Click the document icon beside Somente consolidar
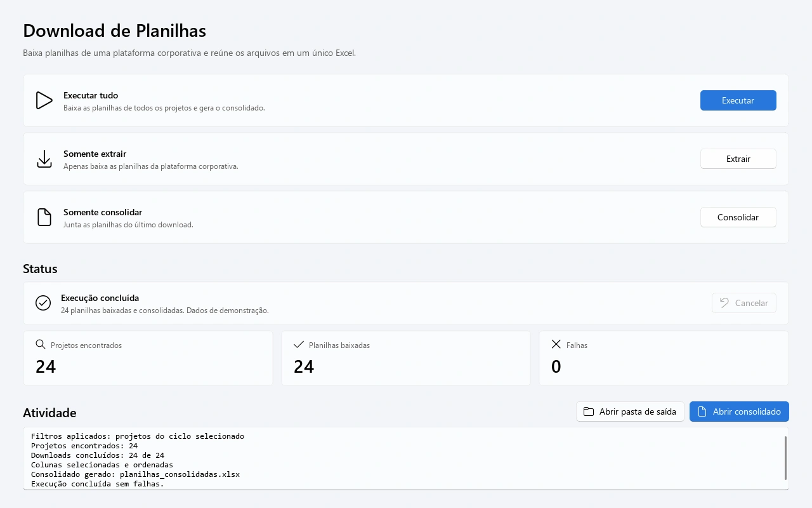 click(x=44, y=217)
